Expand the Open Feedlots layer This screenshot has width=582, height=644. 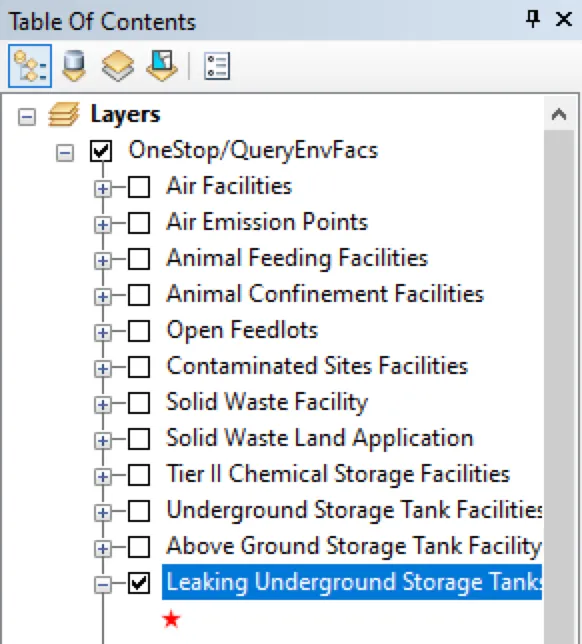click(103, 333)
